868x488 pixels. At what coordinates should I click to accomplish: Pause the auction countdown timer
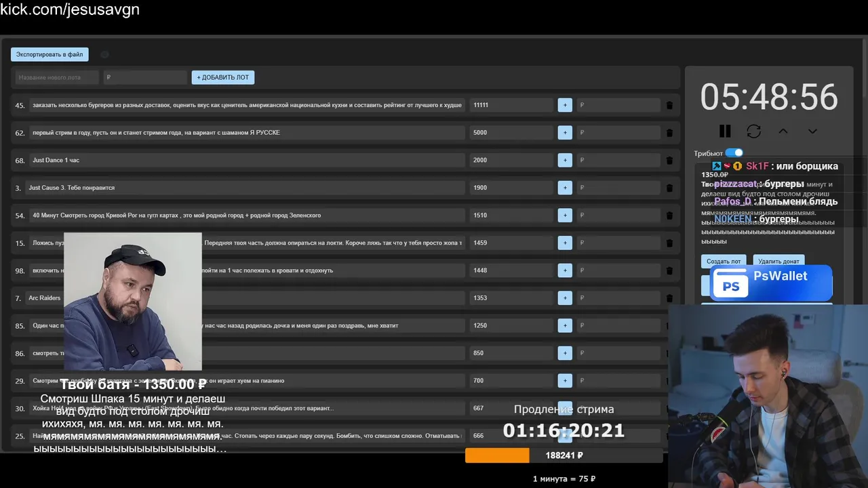[x=725, y=131]
